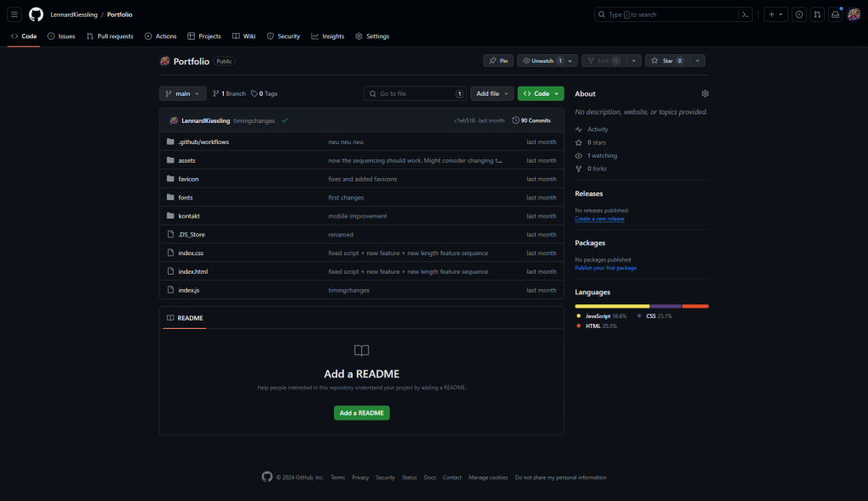Open the pull requests icon in header
This screenshot has width=868, height=501.
(817, 14)
